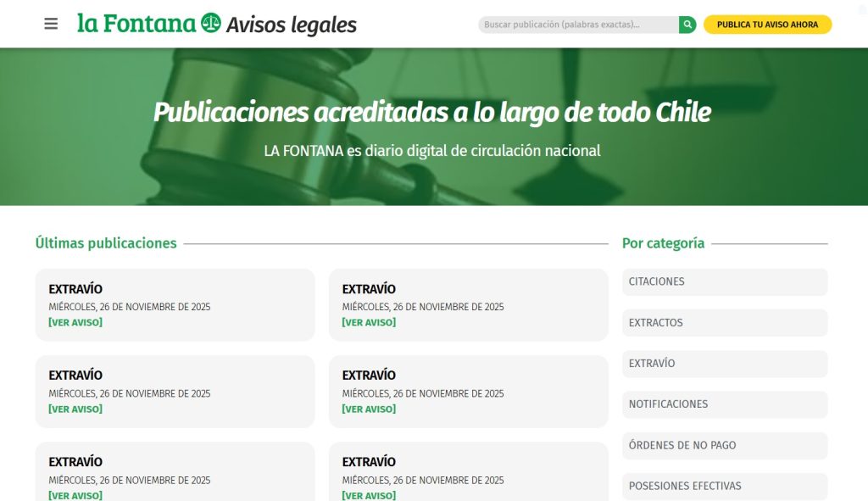Click the Por categoría heading

coord(663,243)
